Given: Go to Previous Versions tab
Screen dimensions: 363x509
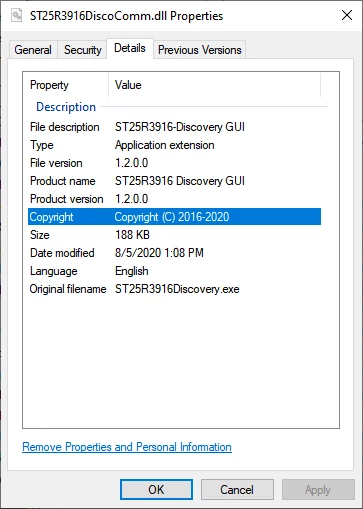Looking at the screenshot, I should [200, 50].
